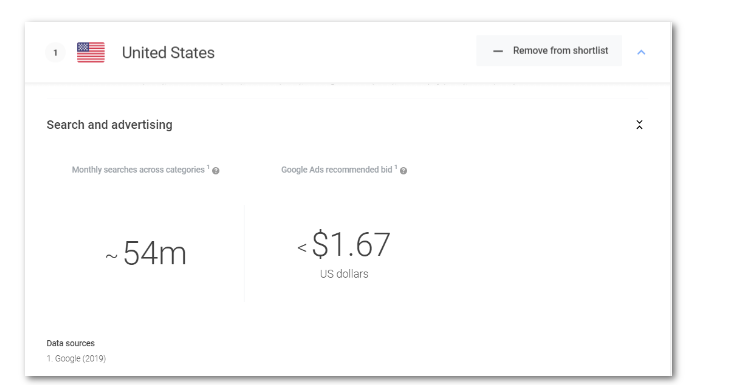730x385 pixels.
Task: Click the rank number 1 badge
Action: click(x=55, y=53)
